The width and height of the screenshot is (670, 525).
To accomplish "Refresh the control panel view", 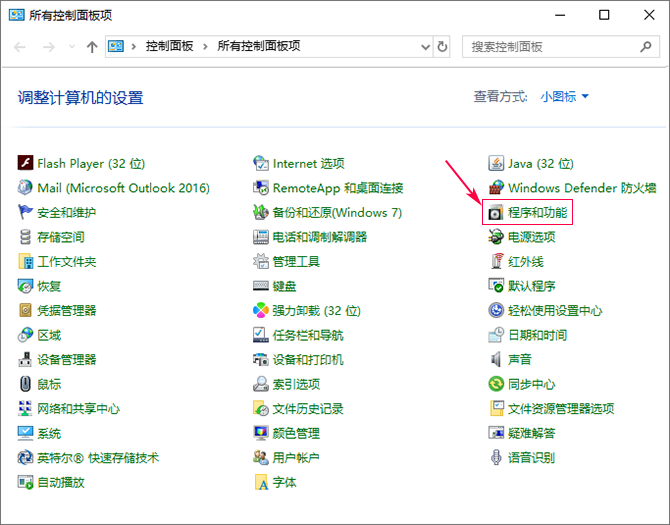I will coord(442,47).
